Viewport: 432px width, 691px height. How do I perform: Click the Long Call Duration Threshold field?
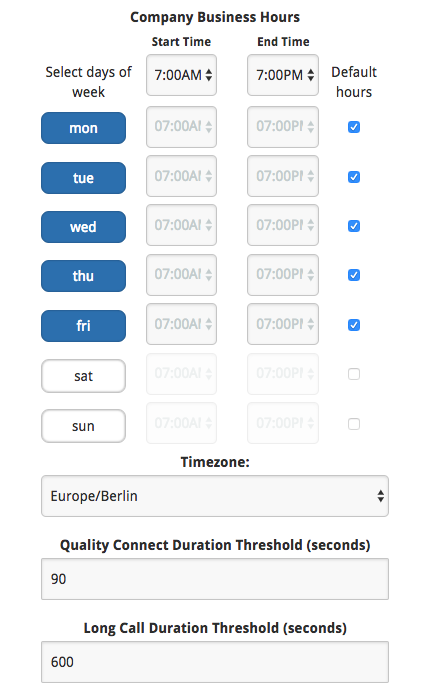(x=215, y=662)
